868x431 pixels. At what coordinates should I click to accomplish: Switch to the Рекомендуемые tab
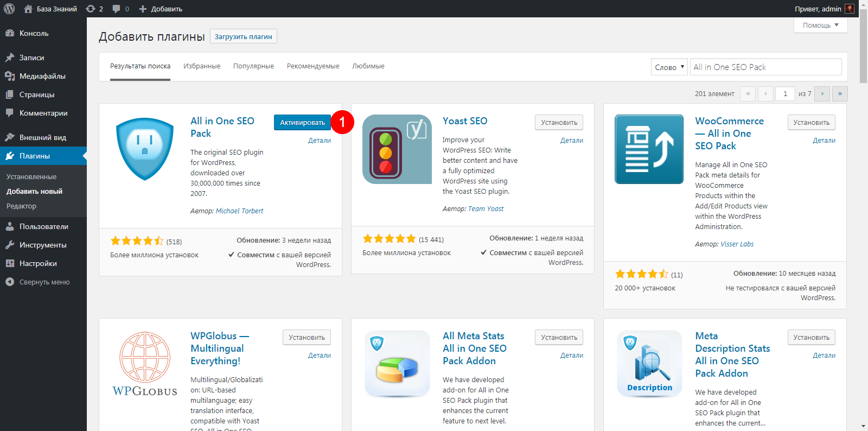[313, 66]
